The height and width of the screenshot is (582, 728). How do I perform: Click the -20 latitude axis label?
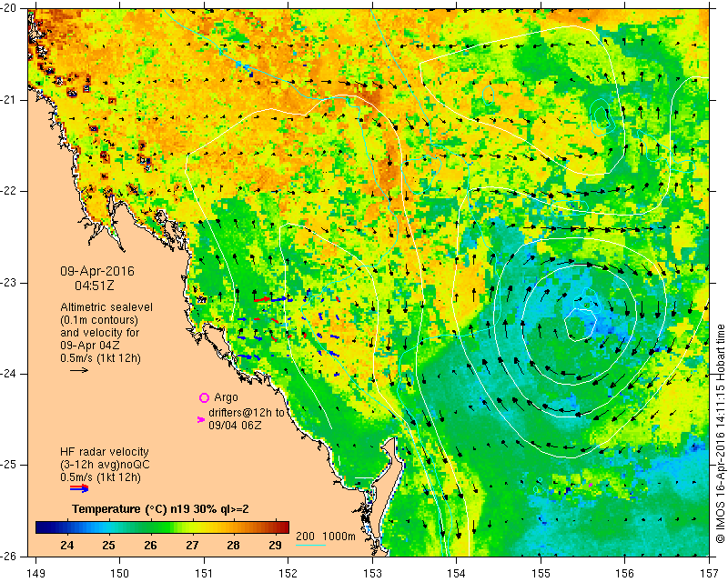10,9
